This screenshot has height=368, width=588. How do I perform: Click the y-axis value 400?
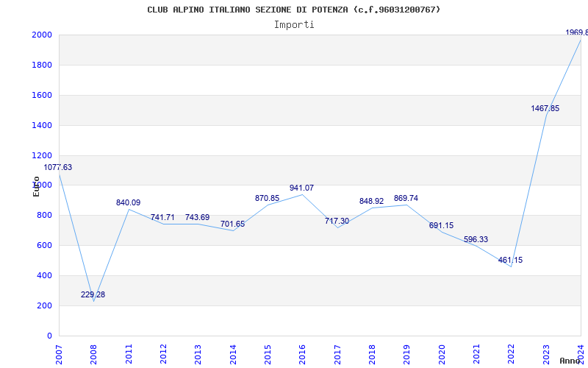(45, 276)
